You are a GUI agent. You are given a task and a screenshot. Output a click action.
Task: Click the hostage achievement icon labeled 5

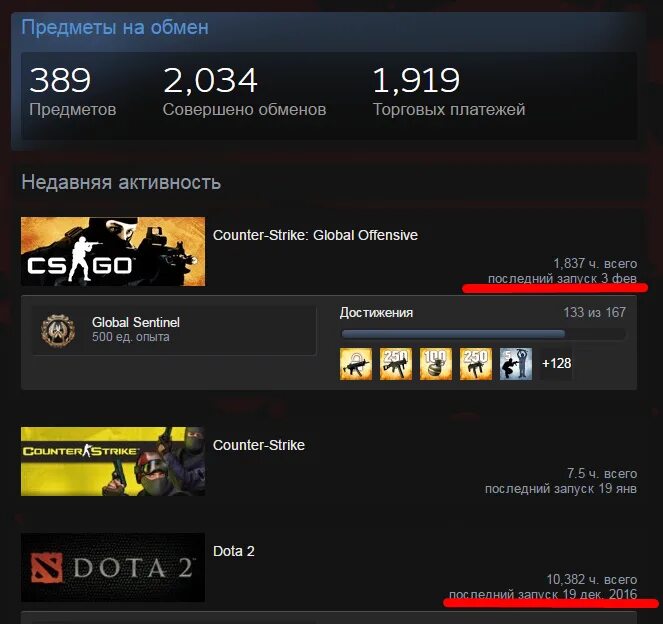click(515, 364)
